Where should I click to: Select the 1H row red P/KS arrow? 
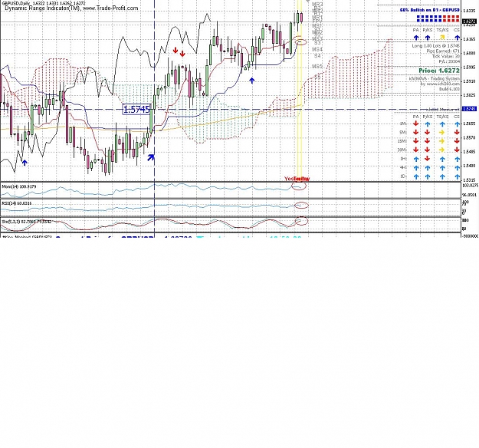(428, 159)
